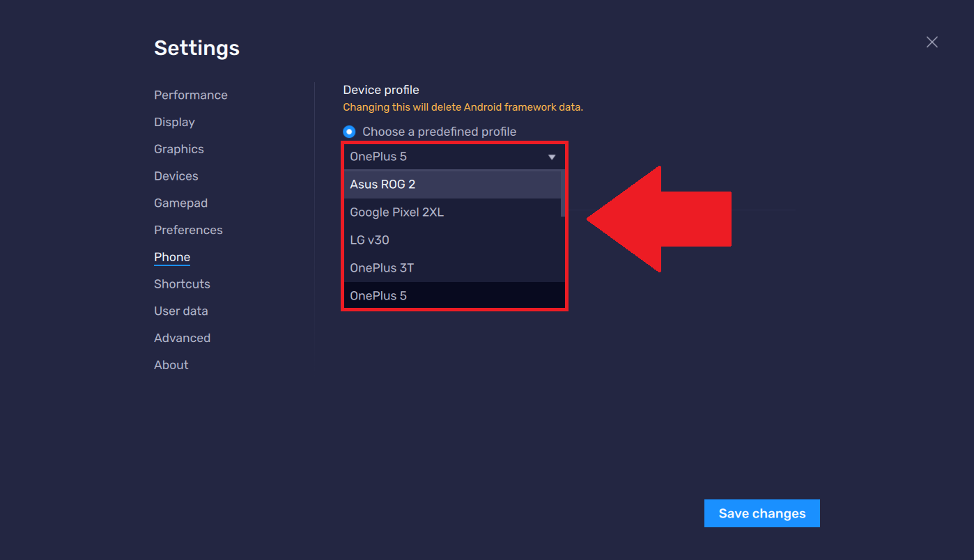Go to User data settings

pyautogui.click(x=181, y=311)
